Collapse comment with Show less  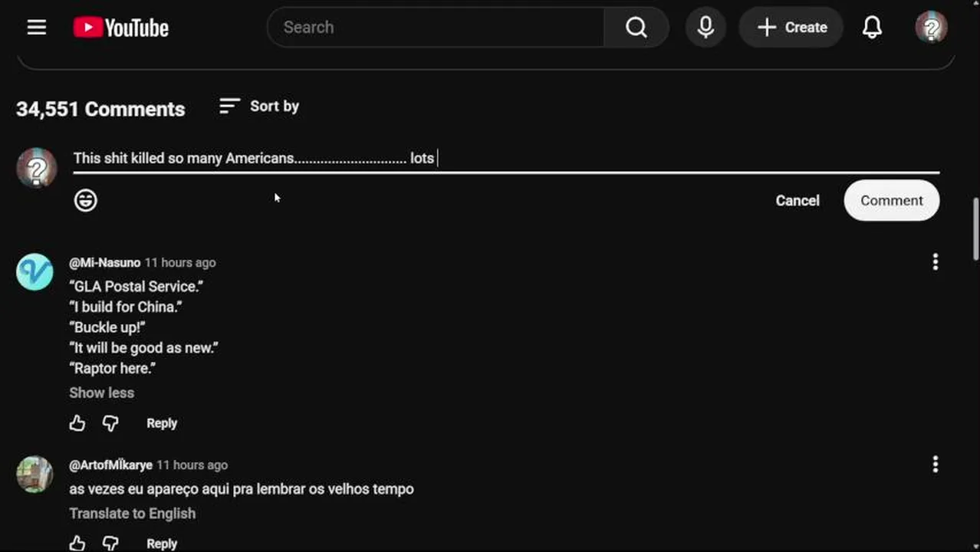[101, 393]
